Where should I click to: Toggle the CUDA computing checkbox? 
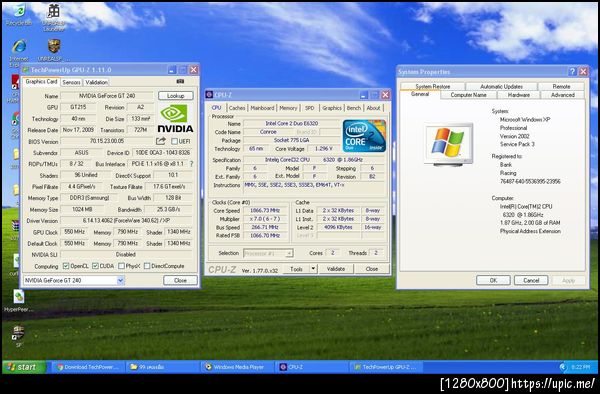click(x=95, y=266)
